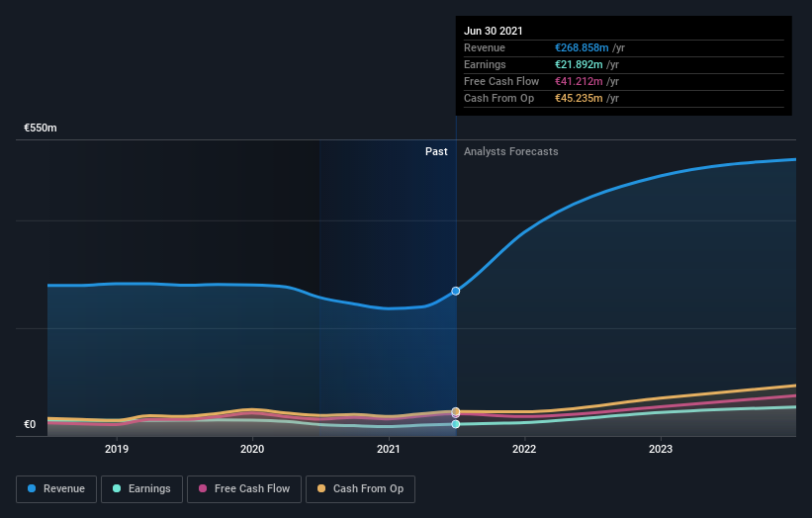Click the 'Past' section label
This screenshot has height=518, width=812.
pyautogui.click(x=436, y=151)
